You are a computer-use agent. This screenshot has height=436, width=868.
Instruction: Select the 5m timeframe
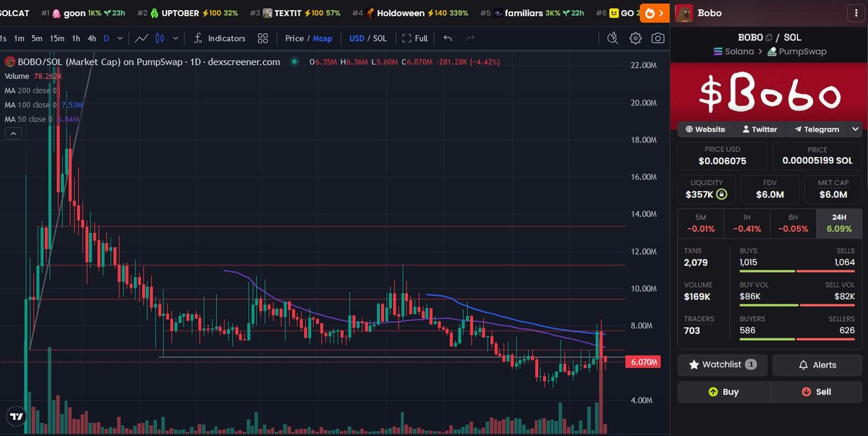click(37, 38)
